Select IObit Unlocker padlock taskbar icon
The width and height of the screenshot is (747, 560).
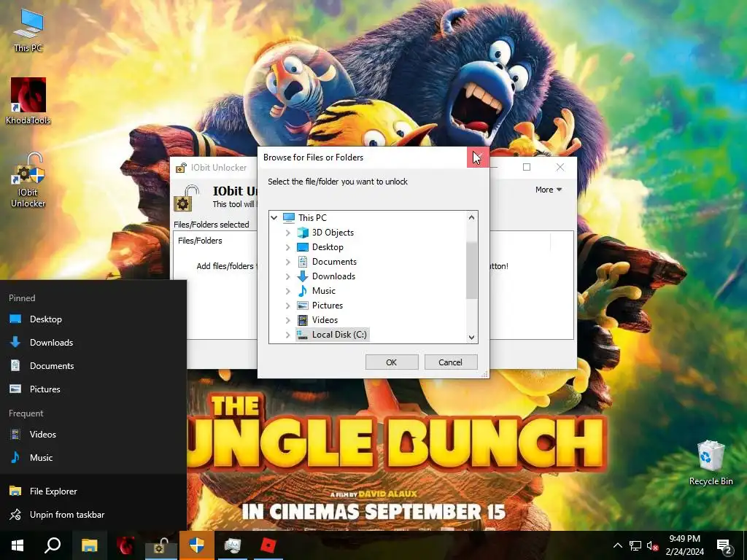(x=160, y=545)
